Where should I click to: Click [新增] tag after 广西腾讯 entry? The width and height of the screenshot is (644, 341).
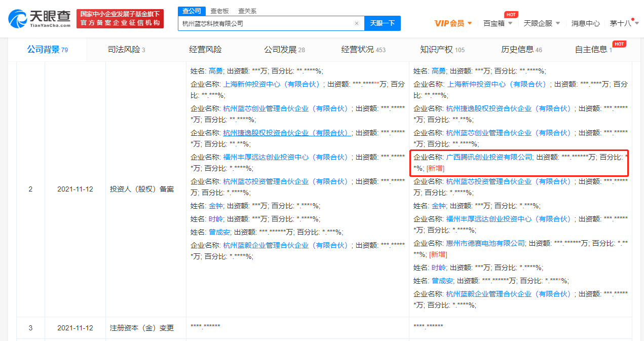435,168
